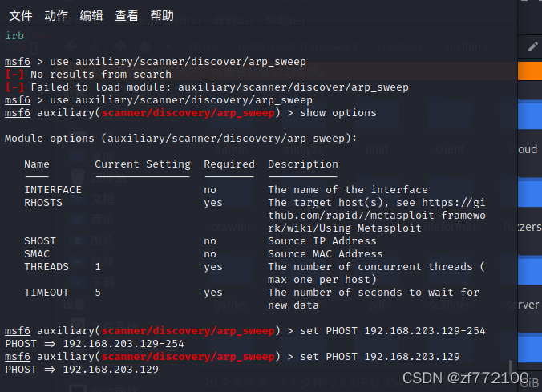Viewport: 542px width, 392px height.
Task: Click the "use auxiliary/scanner/discovery/arp_sweep" command
Action: click(x=180, y=100)
